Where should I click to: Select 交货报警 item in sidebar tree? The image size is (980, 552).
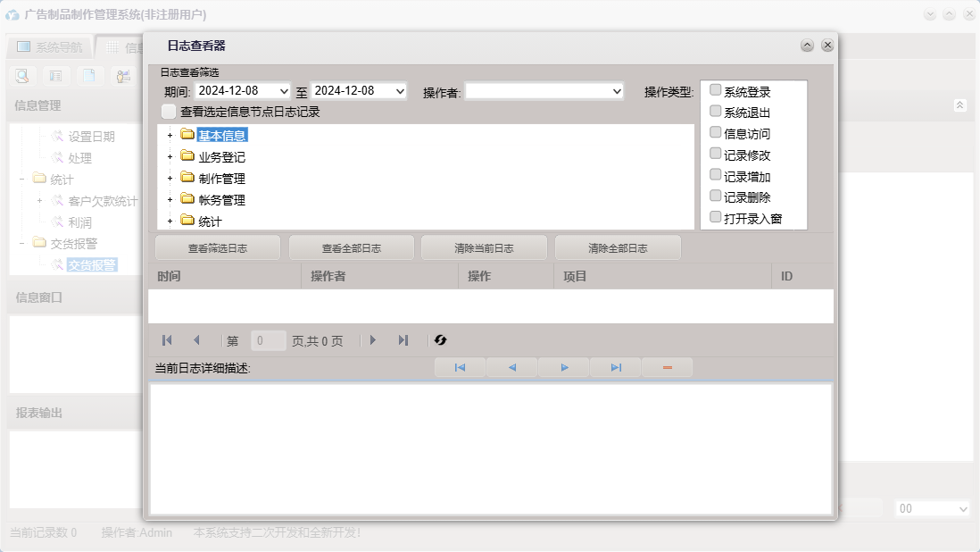click(92, 265)
